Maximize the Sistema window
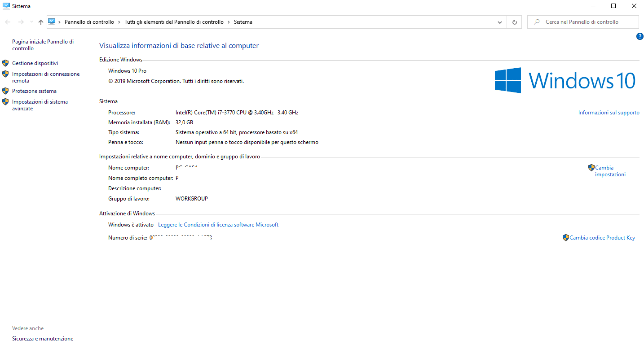 613,6
